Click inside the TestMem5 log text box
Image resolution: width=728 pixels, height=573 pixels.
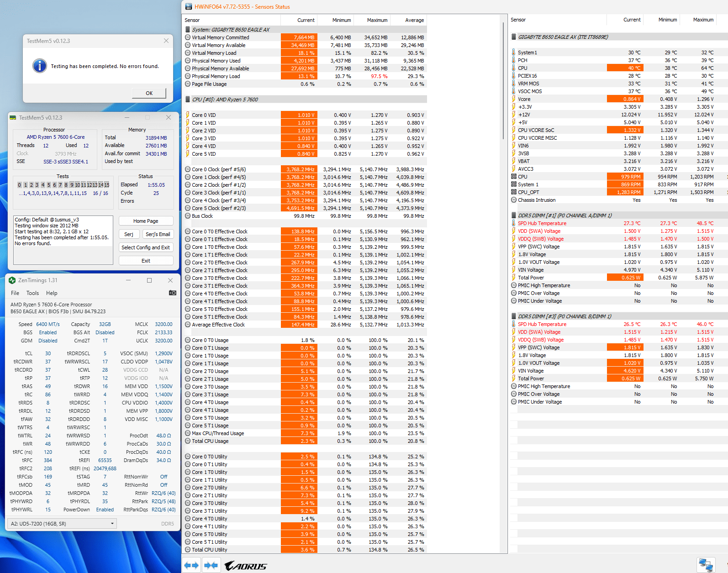[x=63, y=240]
